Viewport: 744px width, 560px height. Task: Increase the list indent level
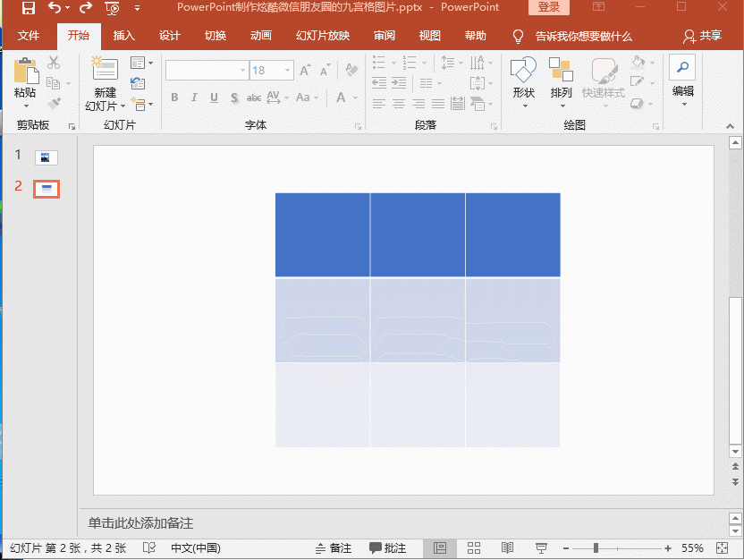(399, 83)
